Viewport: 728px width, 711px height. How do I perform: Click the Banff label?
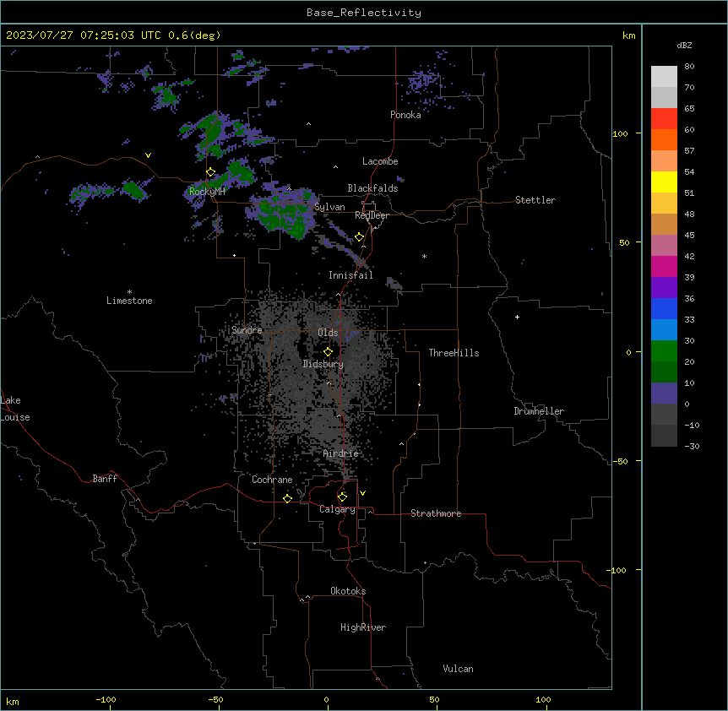[105, 479]
